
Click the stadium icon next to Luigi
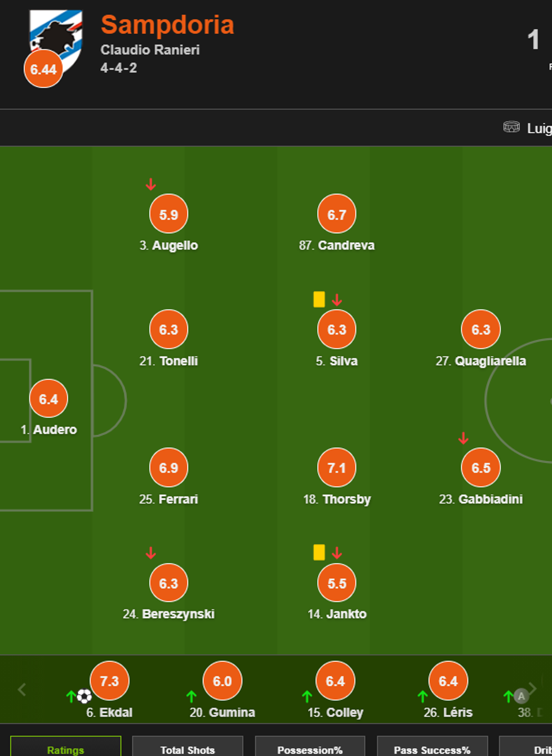click(x=511, y=127)
